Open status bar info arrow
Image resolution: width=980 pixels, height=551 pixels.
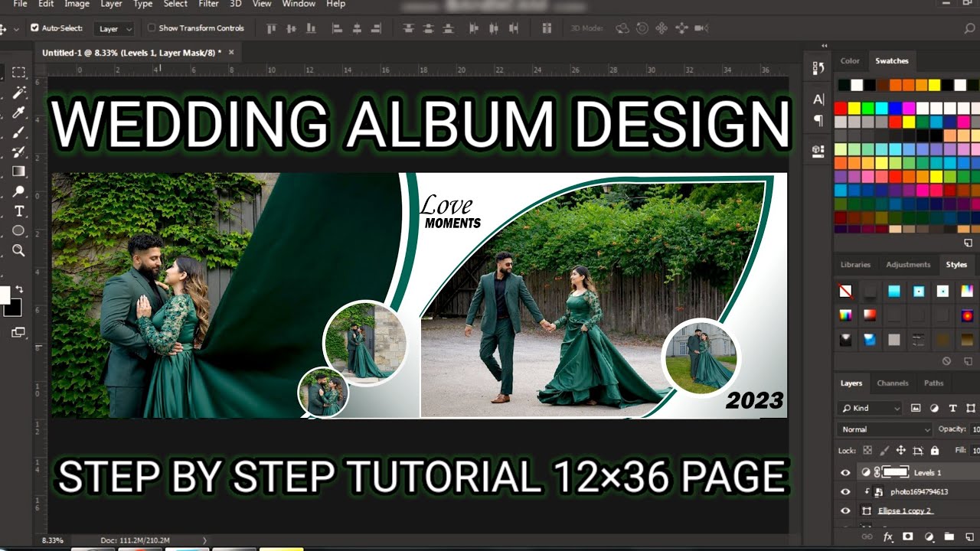coord(204,540)
